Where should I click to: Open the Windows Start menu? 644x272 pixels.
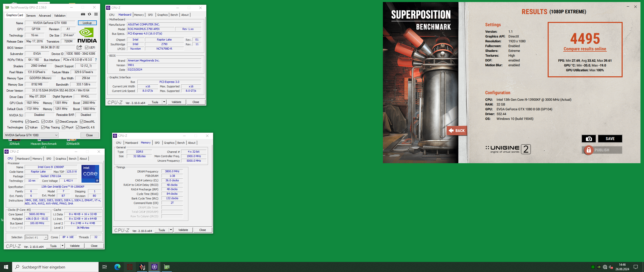click(x=6, y=267)
